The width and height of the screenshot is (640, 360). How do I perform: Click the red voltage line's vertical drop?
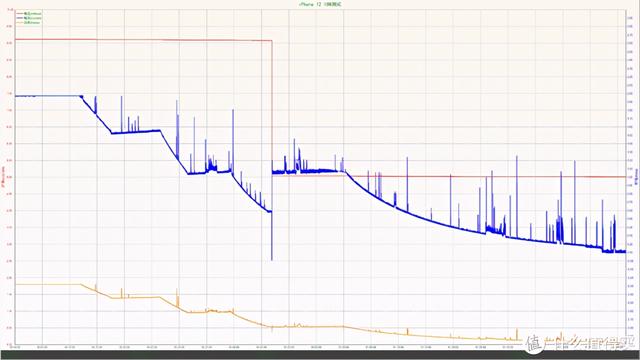272,107
